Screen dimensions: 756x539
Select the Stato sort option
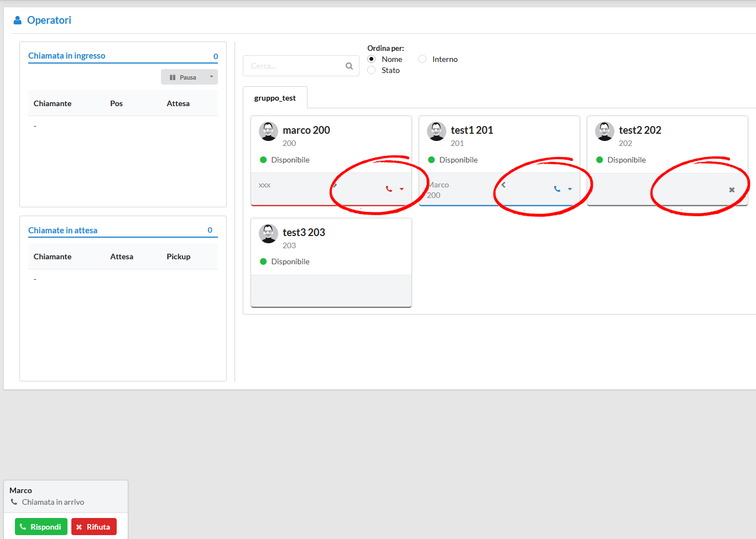pyautogui.click(x=371, y=70)
